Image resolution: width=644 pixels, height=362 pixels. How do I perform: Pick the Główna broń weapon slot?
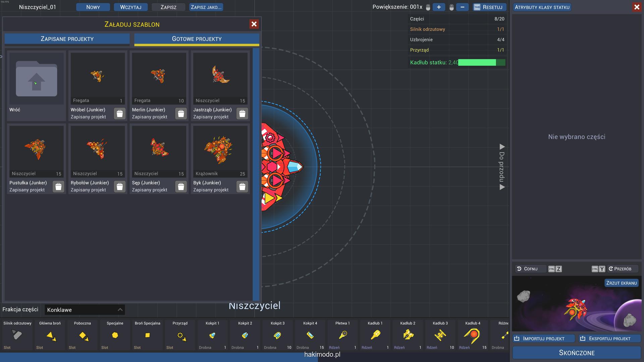click(x=50, y=335)
